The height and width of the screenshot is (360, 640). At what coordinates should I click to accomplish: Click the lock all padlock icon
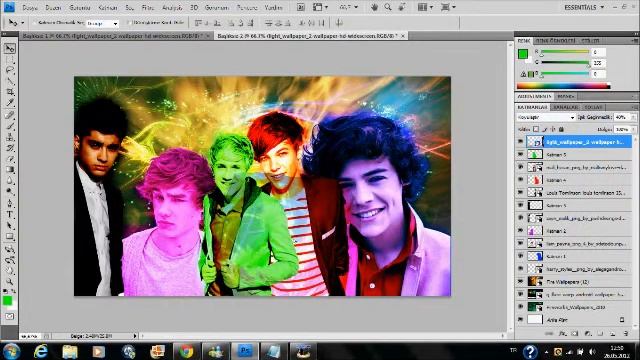point(562,129)
